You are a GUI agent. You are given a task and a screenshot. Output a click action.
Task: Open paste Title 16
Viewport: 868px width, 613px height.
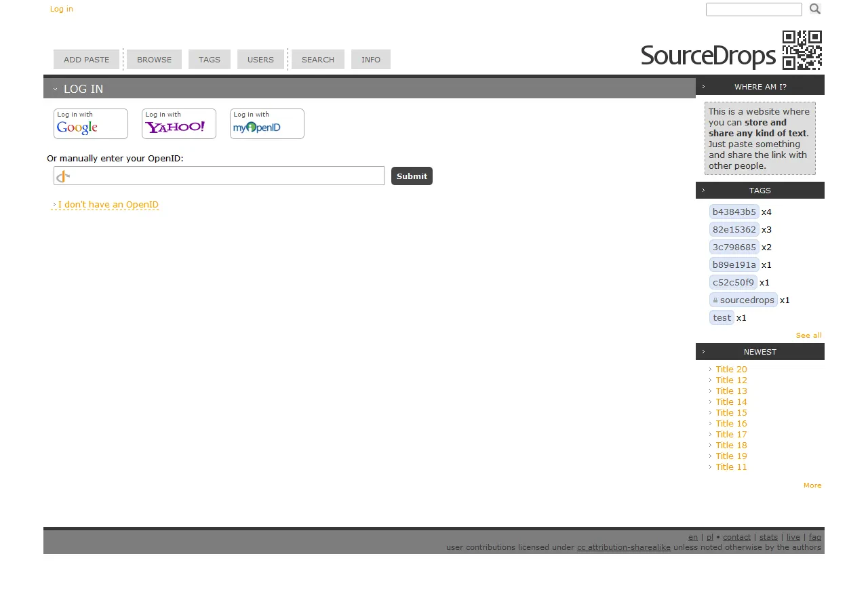click(x=731, y=424)
